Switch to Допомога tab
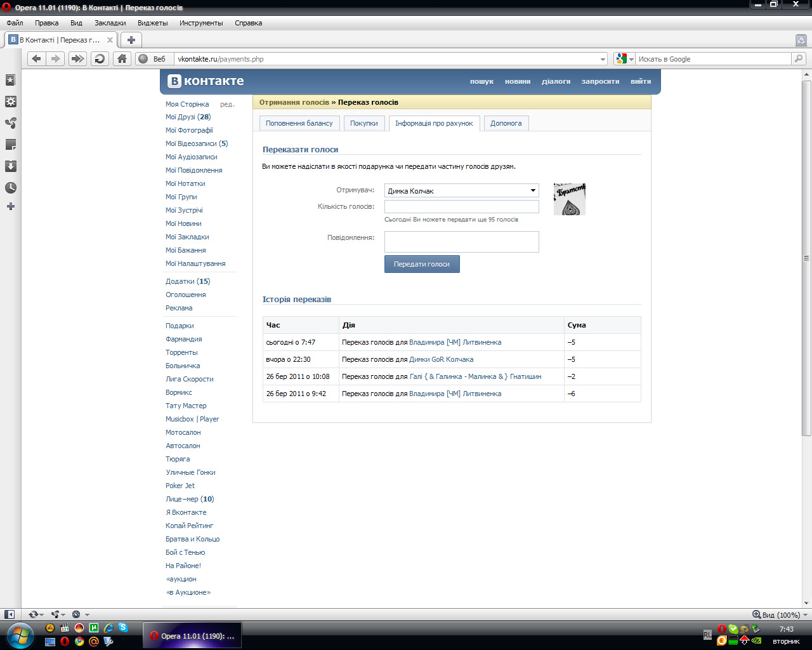This screenshot has width=812, height=650. click(506, 123)
